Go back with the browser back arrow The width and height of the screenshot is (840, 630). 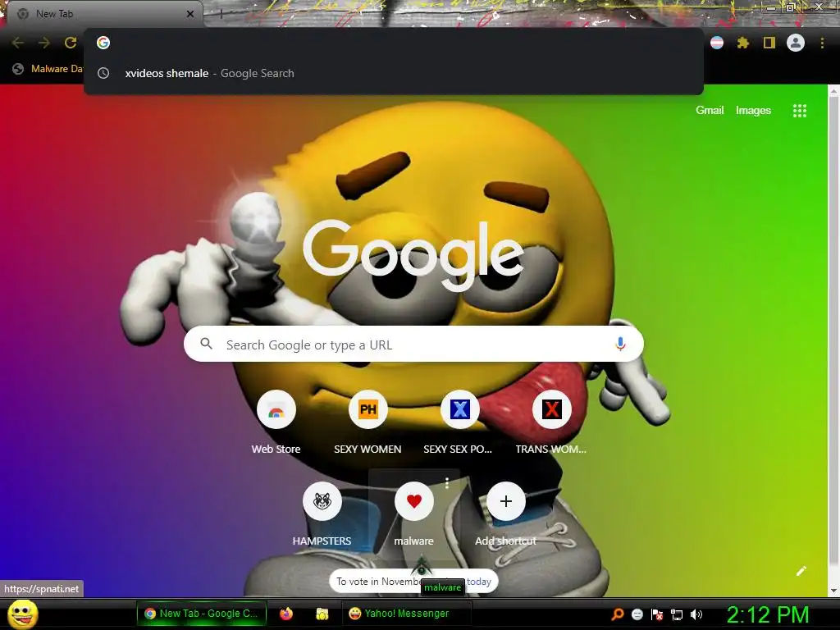[x=18, y=43]
